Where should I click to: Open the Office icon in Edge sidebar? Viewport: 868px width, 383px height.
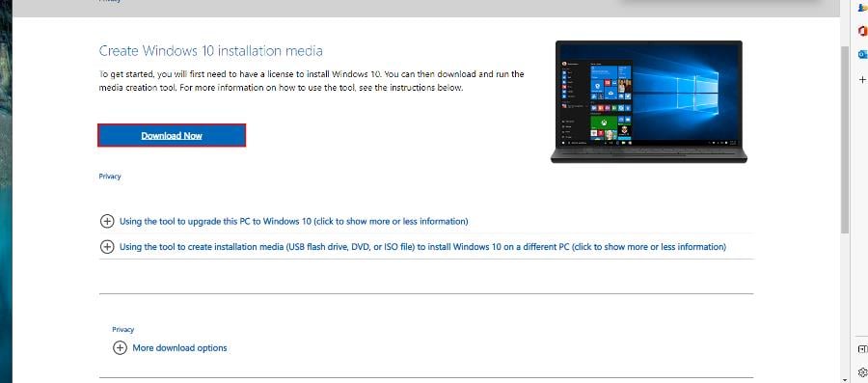tap(862, 31)
